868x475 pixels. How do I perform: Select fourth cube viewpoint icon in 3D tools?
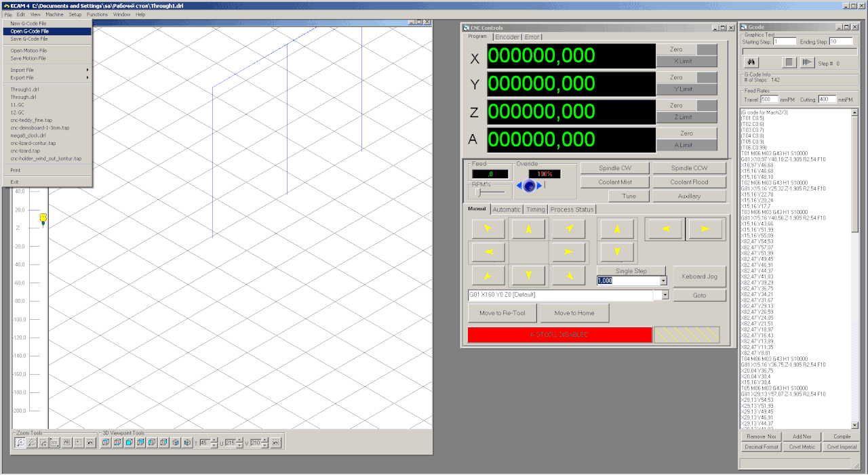(140, 442)
